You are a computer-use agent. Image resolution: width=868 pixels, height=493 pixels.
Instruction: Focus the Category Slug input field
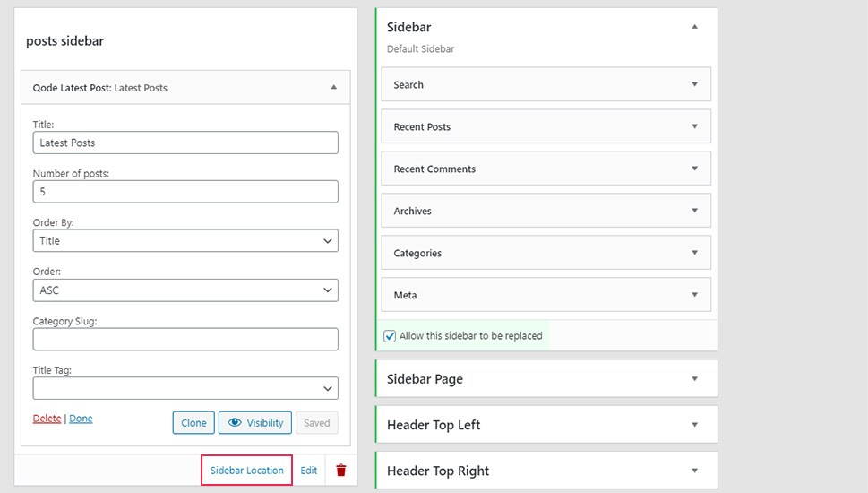pyautogui.click(x=185, y=339)
